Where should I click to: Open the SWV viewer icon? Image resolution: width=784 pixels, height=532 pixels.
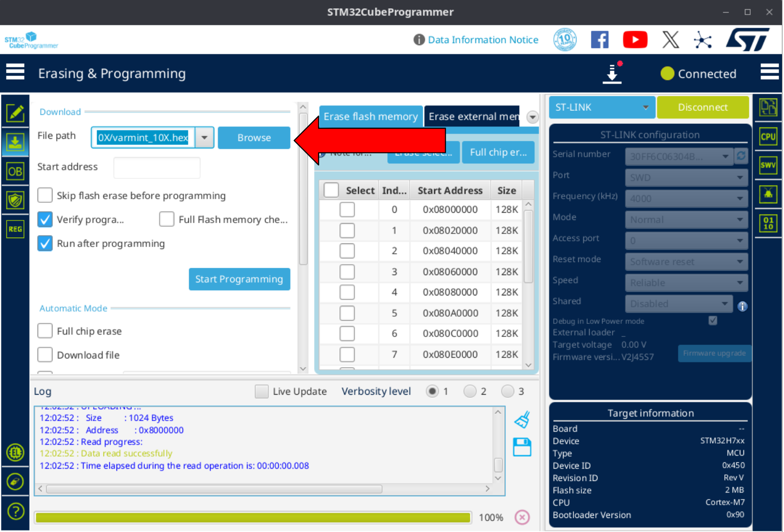(768, 165)
